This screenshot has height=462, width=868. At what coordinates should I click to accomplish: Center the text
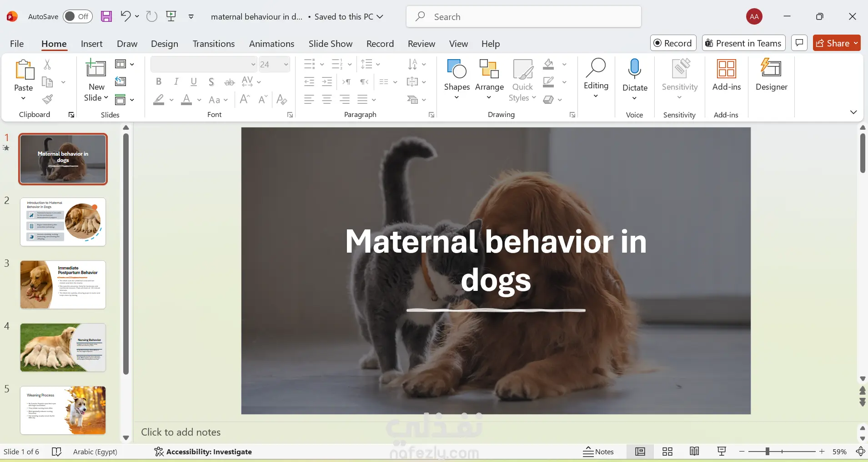coord(327,99)
